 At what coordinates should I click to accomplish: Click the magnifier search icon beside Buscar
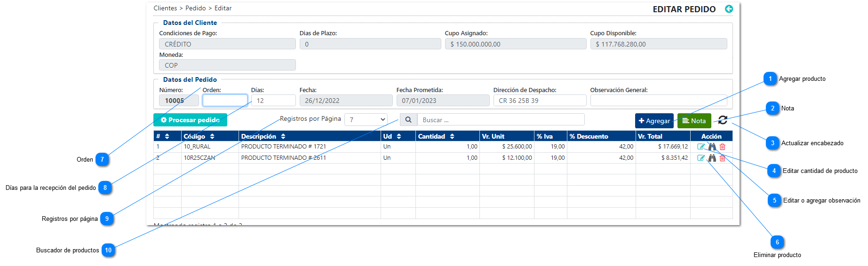pos(408,120)
